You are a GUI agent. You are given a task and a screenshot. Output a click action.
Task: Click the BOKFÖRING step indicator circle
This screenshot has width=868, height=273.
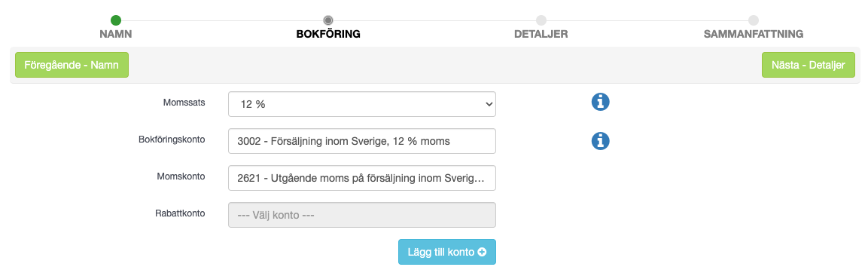click(328, 20)
